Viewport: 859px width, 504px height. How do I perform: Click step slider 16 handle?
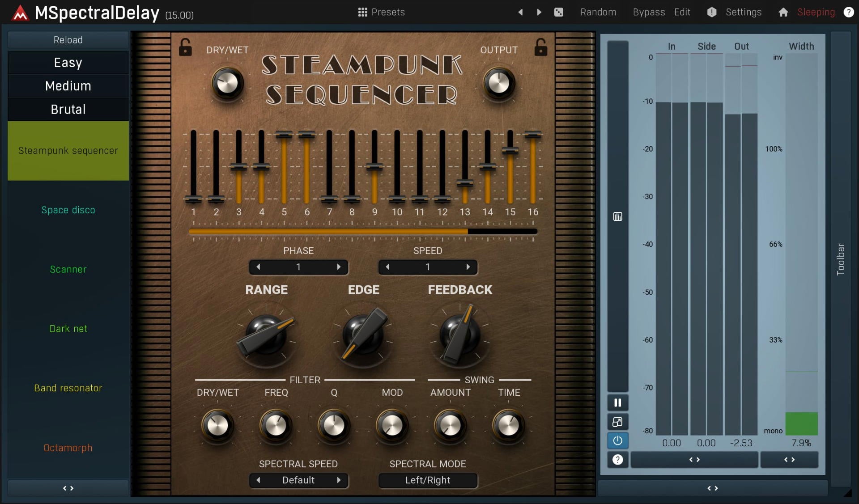pyautogui.click(x=533, y=134)
